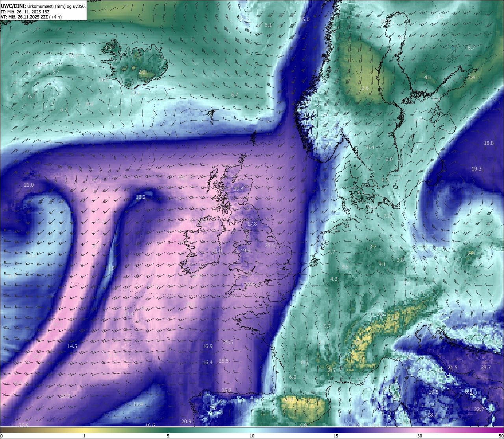Click the IT initialization time 18Z line

coord(25,12)
